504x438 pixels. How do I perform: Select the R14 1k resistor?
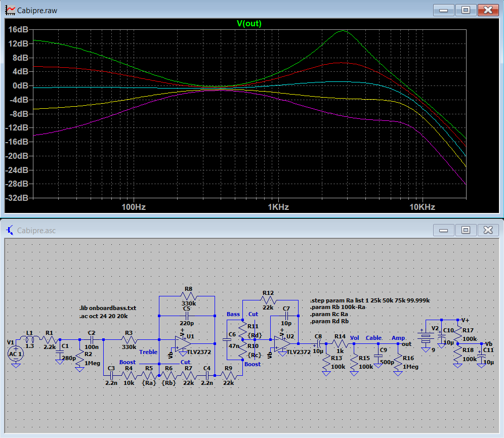click(x=340, y=344)
